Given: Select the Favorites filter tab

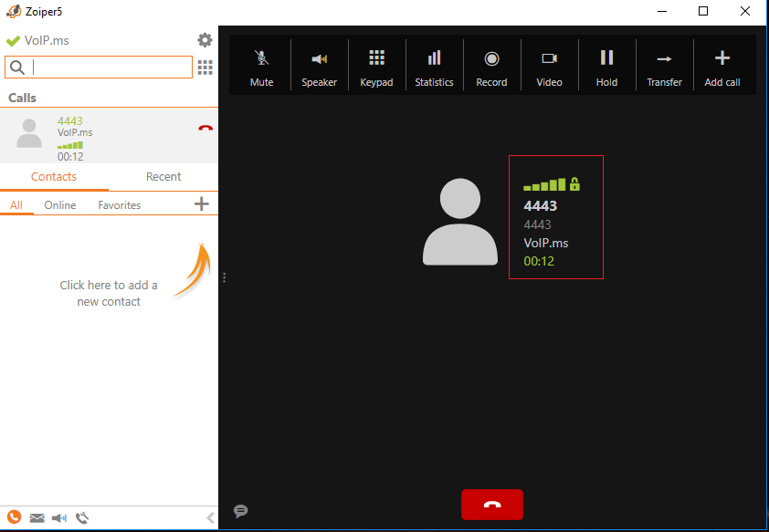Looking at the screenshot, I should tap(119, 205).
